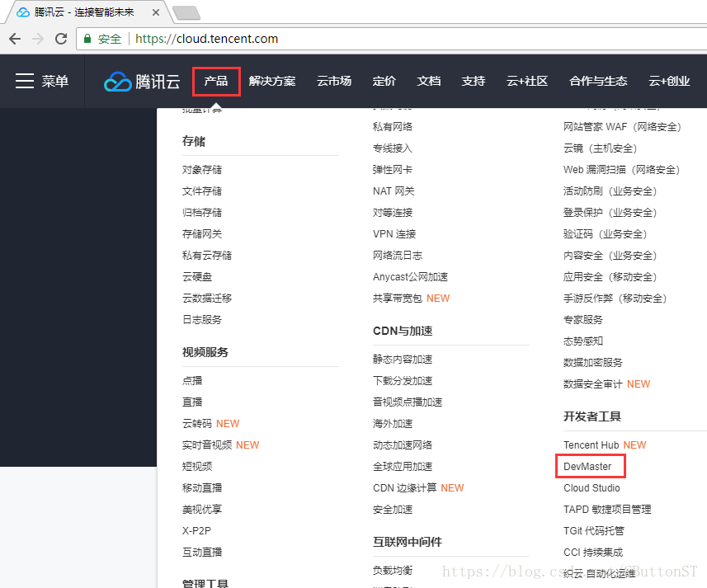Open X-P2P product link
The height and width of the screenshot is (588, 707).
[x=196, y=531]
